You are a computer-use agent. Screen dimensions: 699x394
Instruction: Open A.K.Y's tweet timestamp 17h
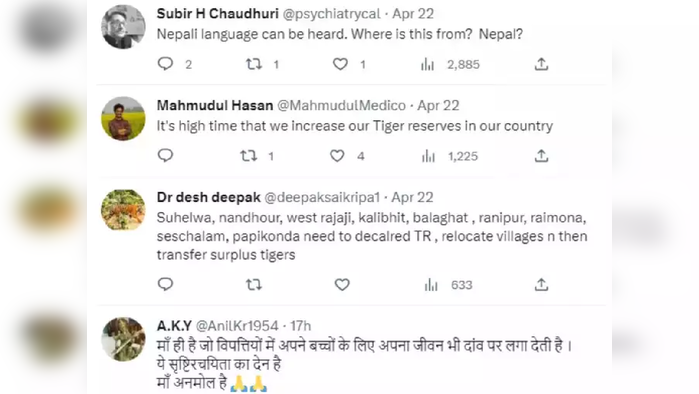click(x=300, y=326)
